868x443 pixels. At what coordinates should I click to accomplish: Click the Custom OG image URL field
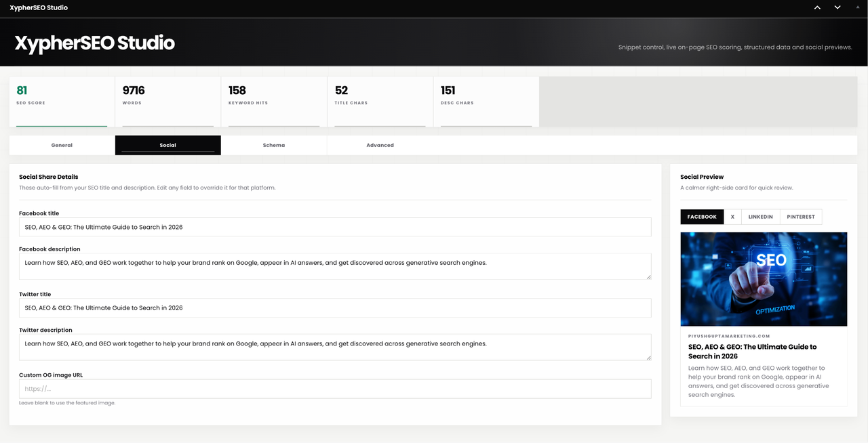click(x=335, y=389)
